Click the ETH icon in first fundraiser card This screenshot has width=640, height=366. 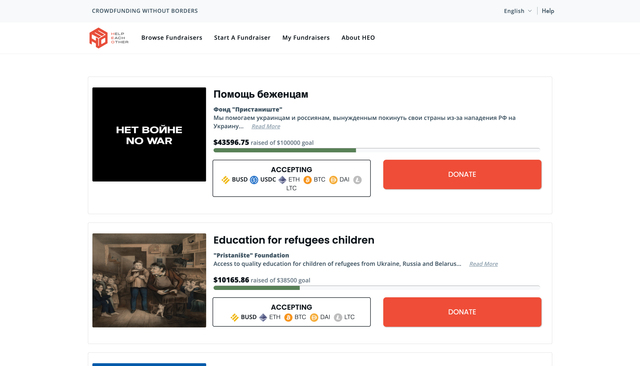(282, 180)
